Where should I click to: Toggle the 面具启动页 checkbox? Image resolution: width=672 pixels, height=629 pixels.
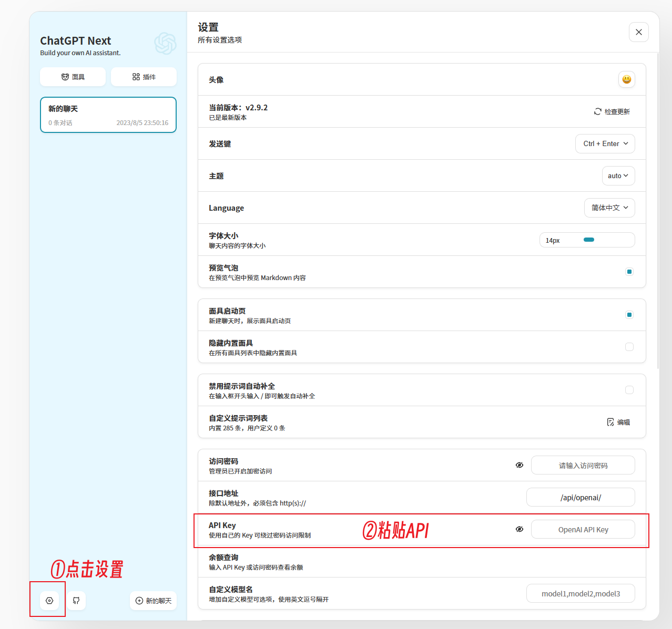(x=629, y=315)
